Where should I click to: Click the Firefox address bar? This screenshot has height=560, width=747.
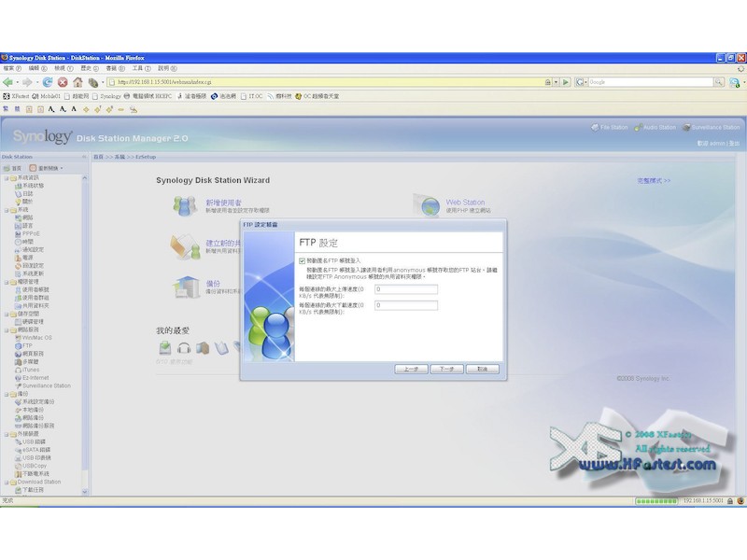pos(327,82)
